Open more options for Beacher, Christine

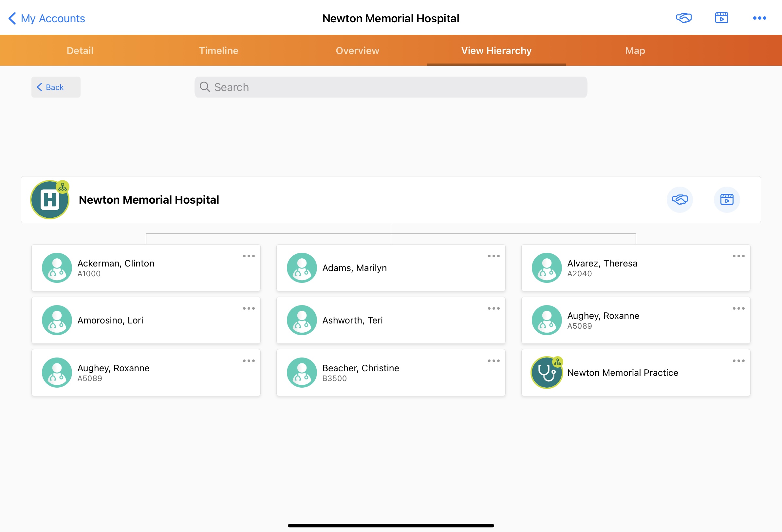(x=493, y=361)
